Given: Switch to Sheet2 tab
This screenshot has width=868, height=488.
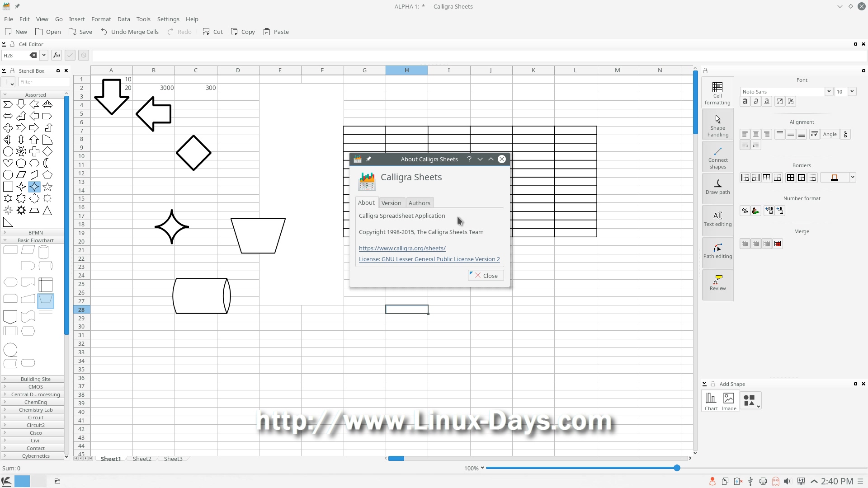Looking at the screenshot, I should click(x=142, y=459).
